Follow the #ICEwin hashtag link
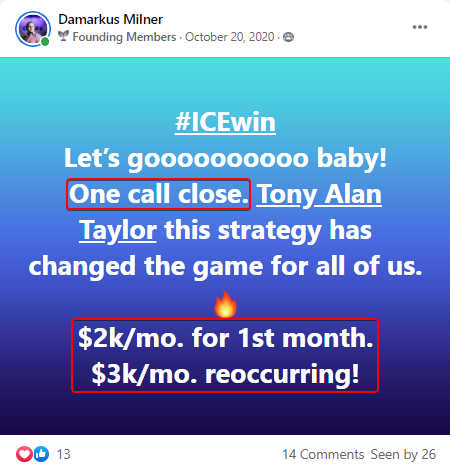The width and height of the screenshot is (450, 473). [225, 122]
